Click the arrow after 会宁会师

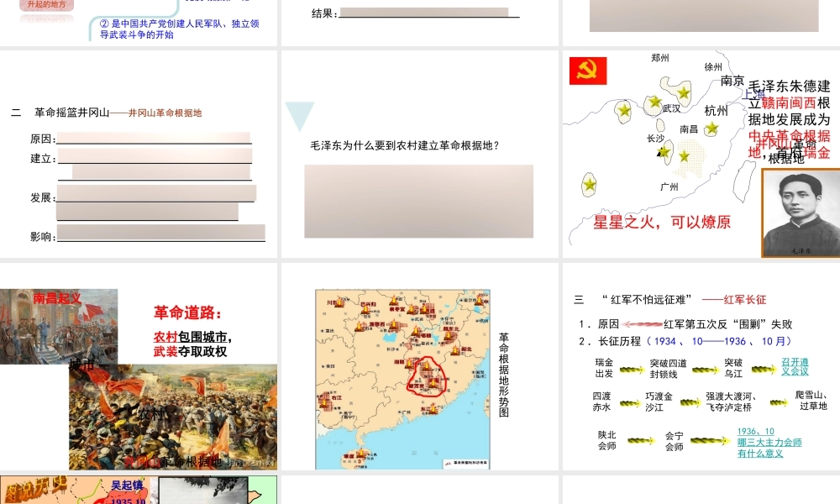(711, 441)
